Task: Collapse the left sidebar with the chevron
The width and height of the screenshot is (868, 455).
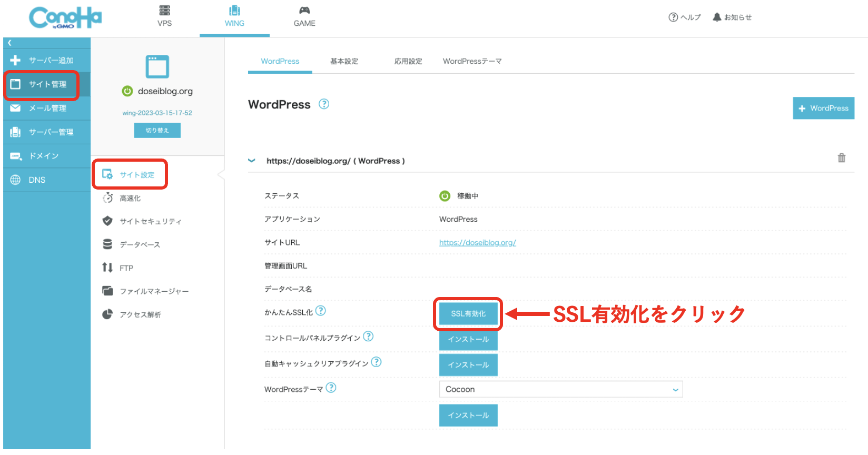Action: tap(9, 43)
